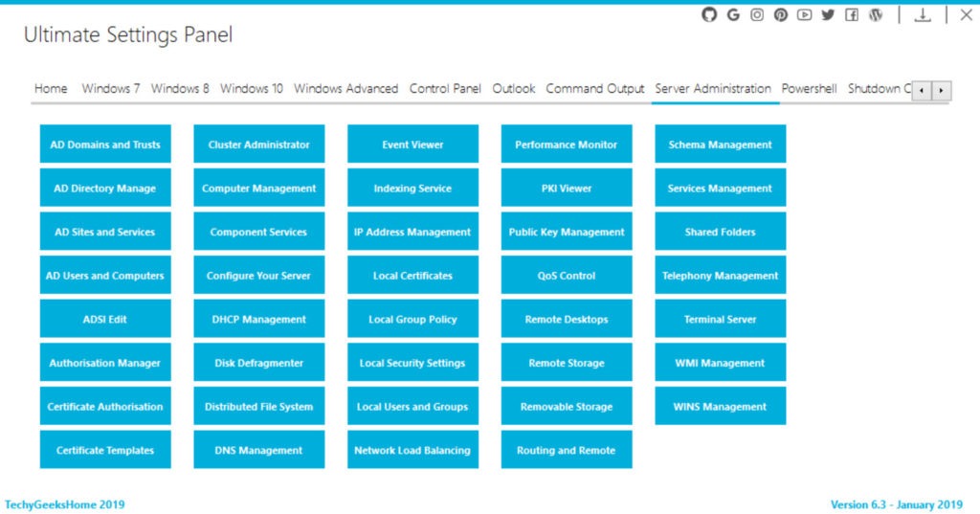The image size is (980, 514).
Task: Launch Telephony Management
Action: tap(720, 275)
